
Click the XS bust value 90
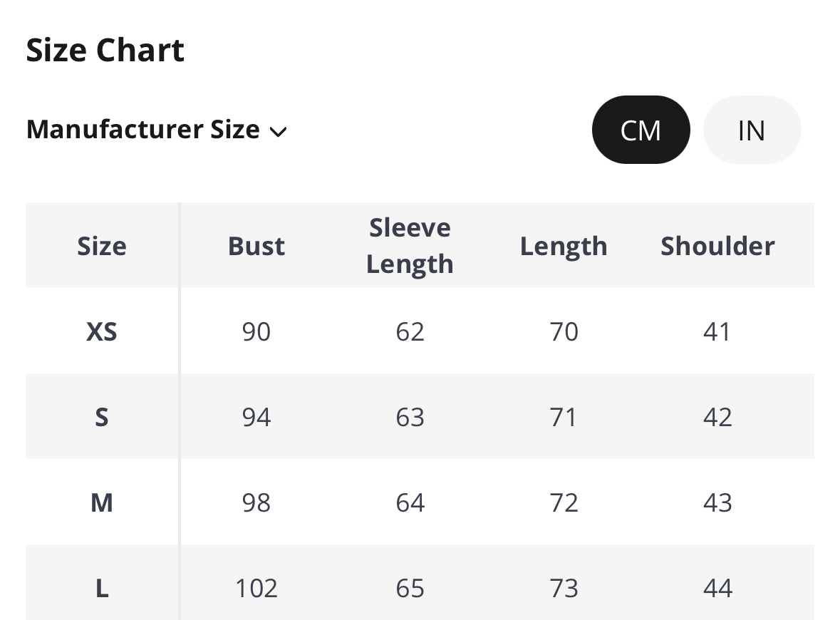coord(256,331)
